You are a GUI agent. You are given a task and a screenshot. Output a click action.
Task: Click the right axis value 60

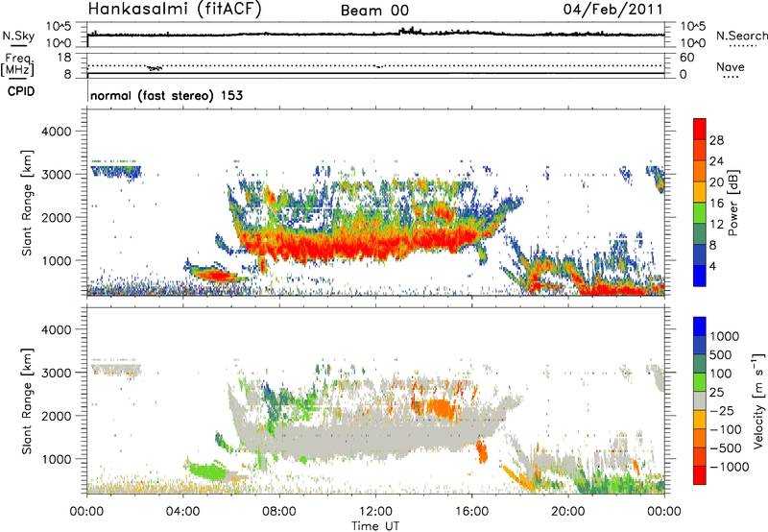pyautogui.click(x=686, y=58)
